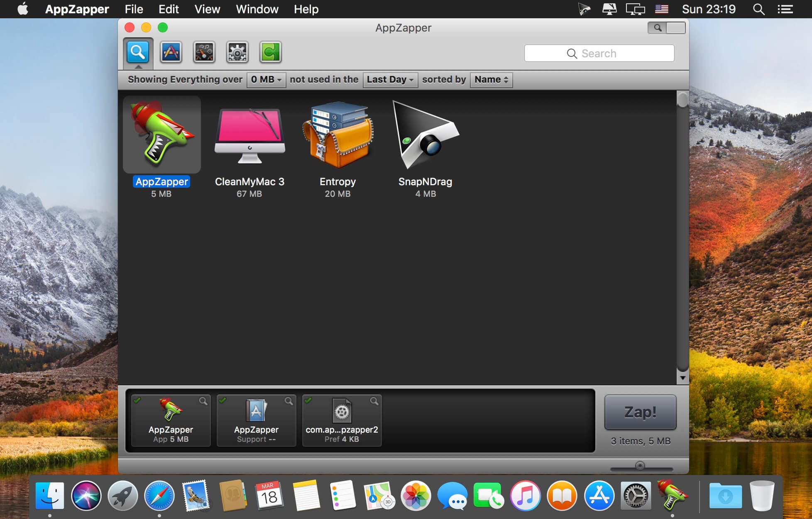The height and width of the screenshot is (519, 812).
Task: Open the Applications view toolbar icon
Action: click(x=171, y=52)
